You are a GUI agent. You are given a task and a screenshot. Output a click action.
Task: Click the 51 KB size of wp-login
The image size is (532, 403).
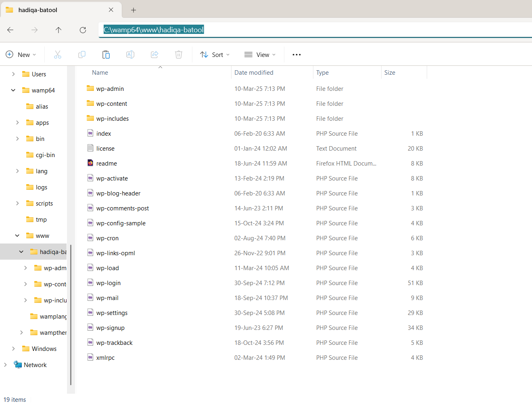tap(415, 283)
